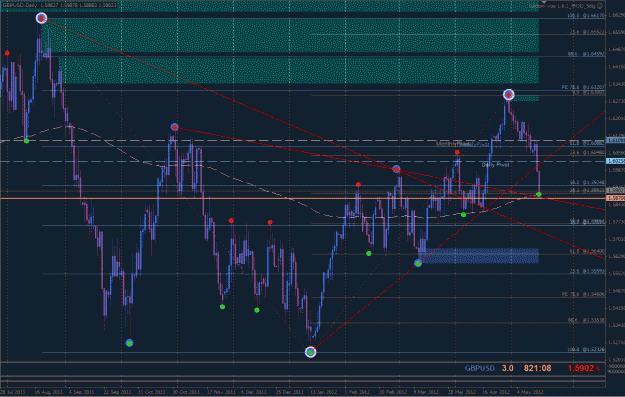Click the orange current price tag on price axis
This screenshot has height=397, width=625.
coord(615,198)
